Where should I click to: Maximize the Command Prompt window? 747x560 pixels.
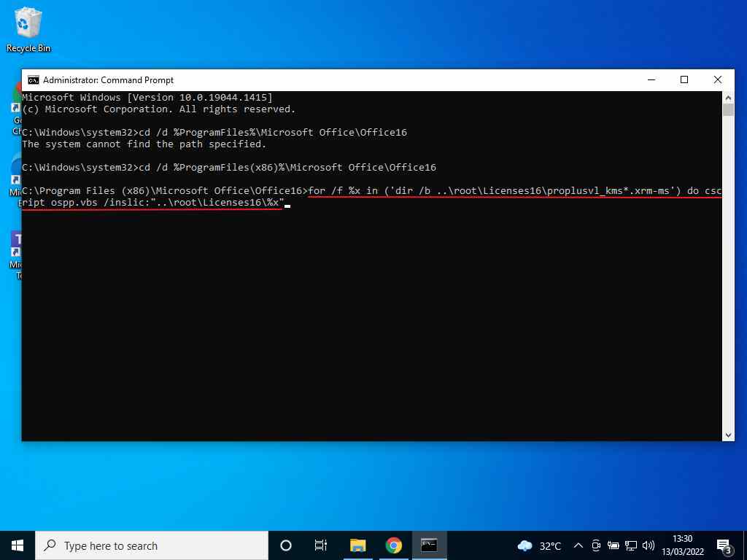684,80
